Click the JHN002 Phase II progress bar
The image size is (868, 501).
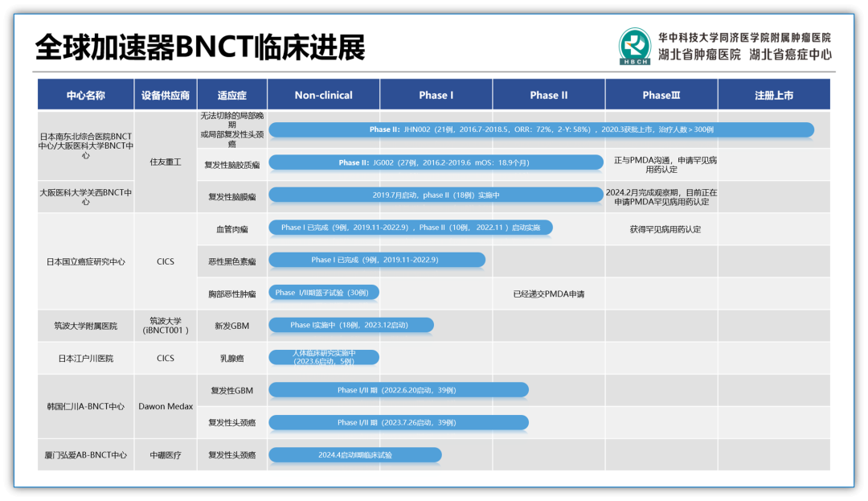point(541,129)
